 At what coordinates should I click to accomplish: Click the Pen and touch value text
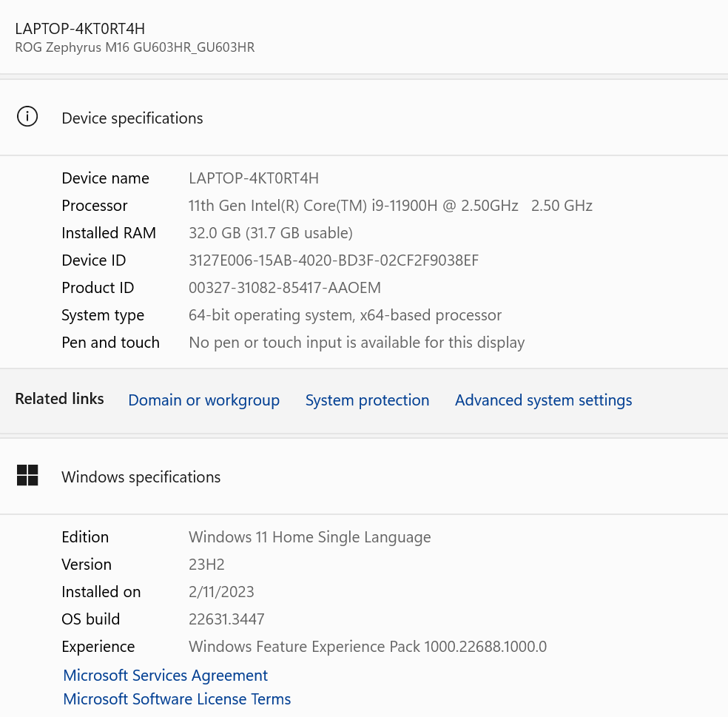coord(357,343)
